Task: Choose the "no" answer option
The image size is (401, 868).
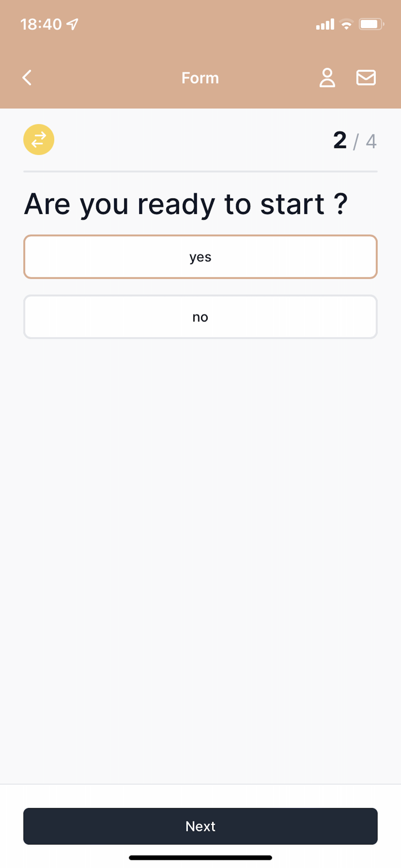Action: [200, 317]
